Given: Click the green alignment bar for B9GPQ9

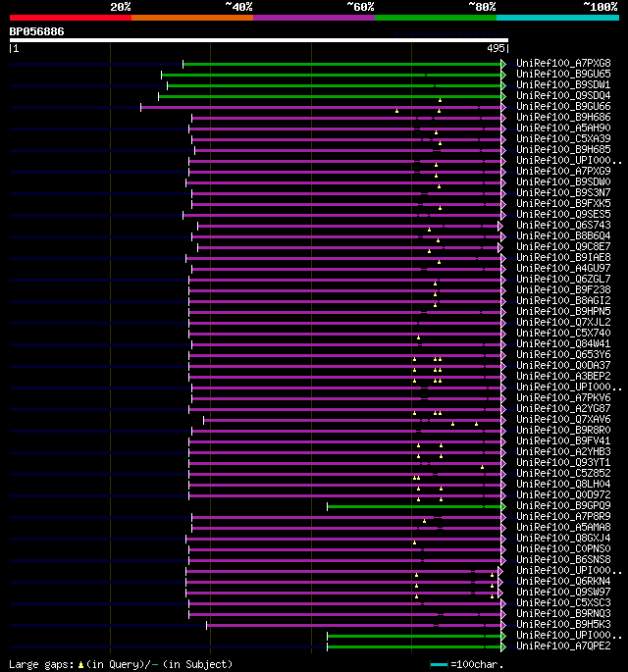Looking at the screenshot, I should 414,507.
